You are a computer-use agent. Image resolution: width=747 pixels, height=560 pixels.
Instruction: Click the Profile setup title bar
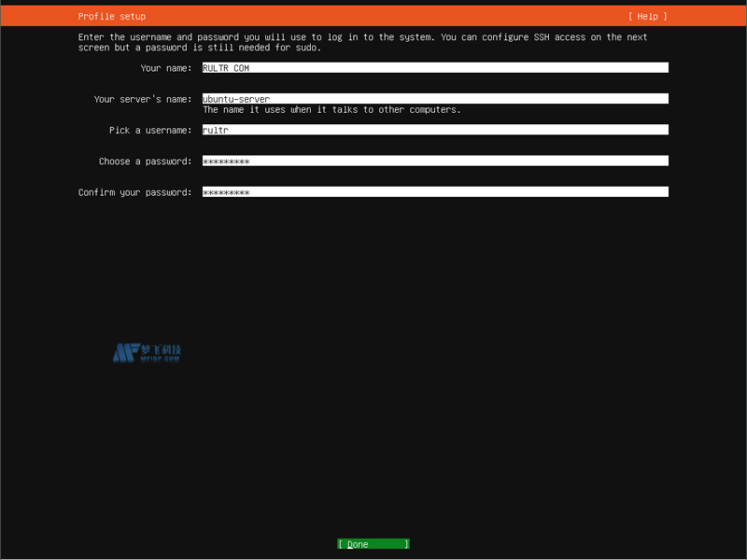click(x=112, y=16)
